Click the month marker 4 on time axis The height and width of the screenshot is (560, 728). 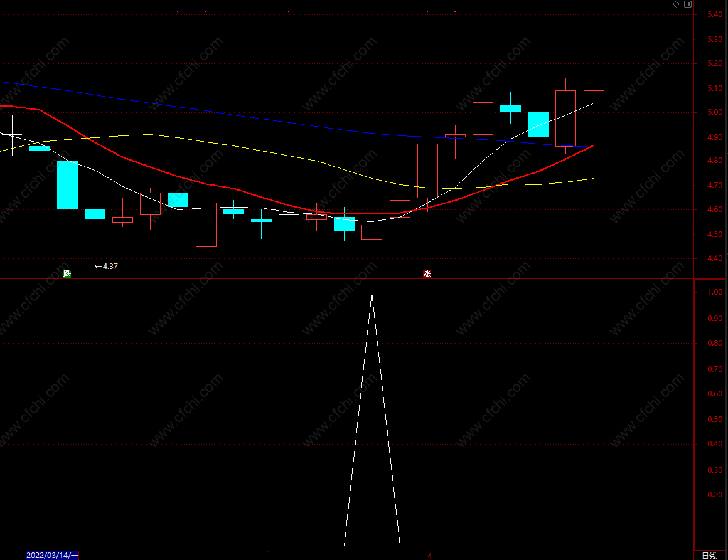pyautogui.click(x=430, y=556)
